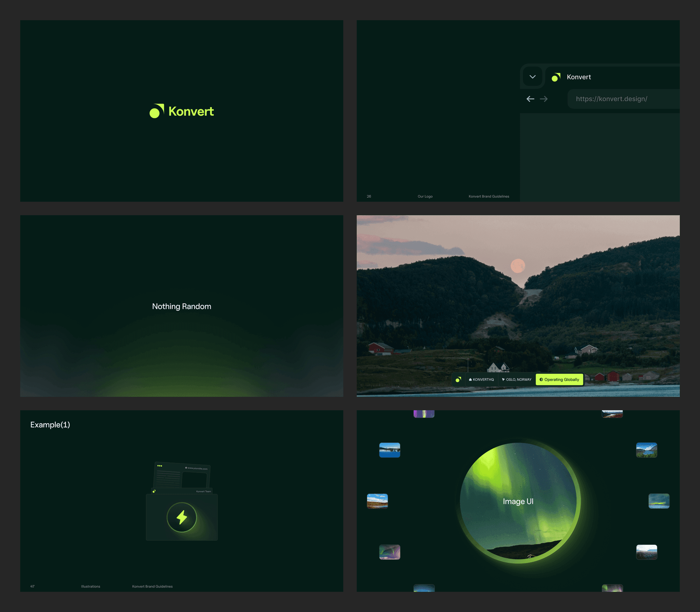
Task: Click the large Konvert wordmark text
Action: click(191, 111)
